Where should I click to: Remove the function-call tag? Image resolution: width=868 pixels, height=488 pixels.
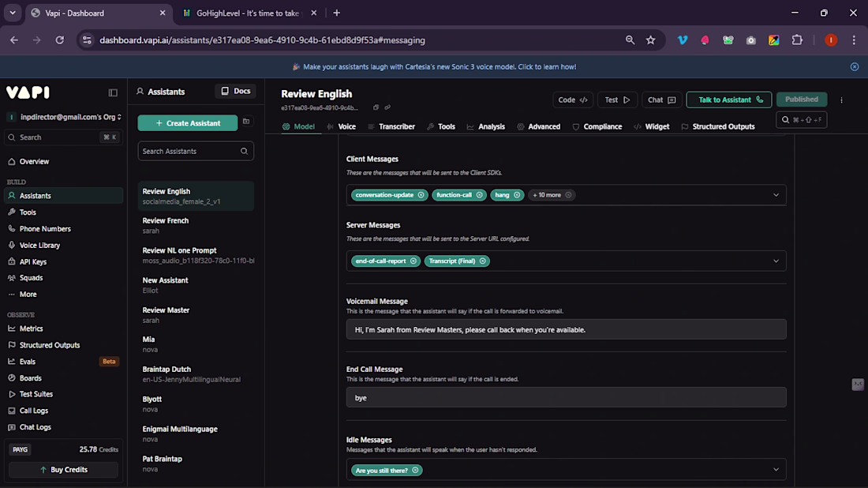coord(480,195)
